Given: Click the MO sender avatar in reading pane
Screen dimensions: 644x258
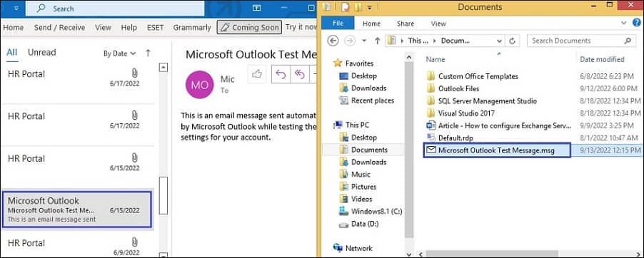Looking at the screenshot, I should click(200, 85).
